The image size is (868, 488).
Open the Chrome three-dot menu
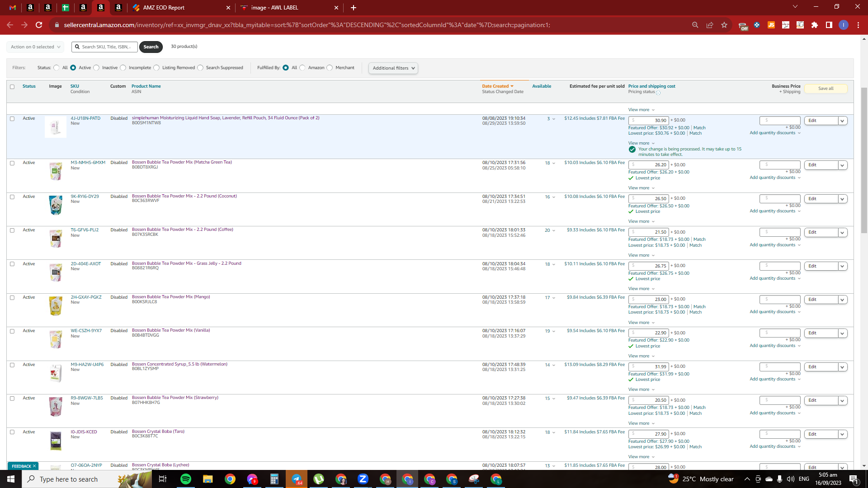click(x=858, y=25)
